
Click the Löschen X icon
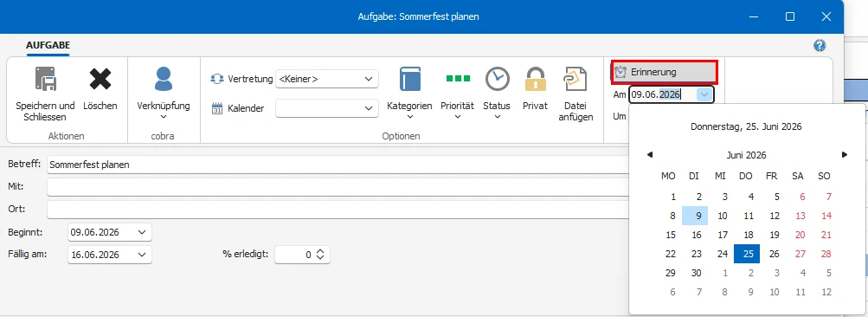click(100, 79)
